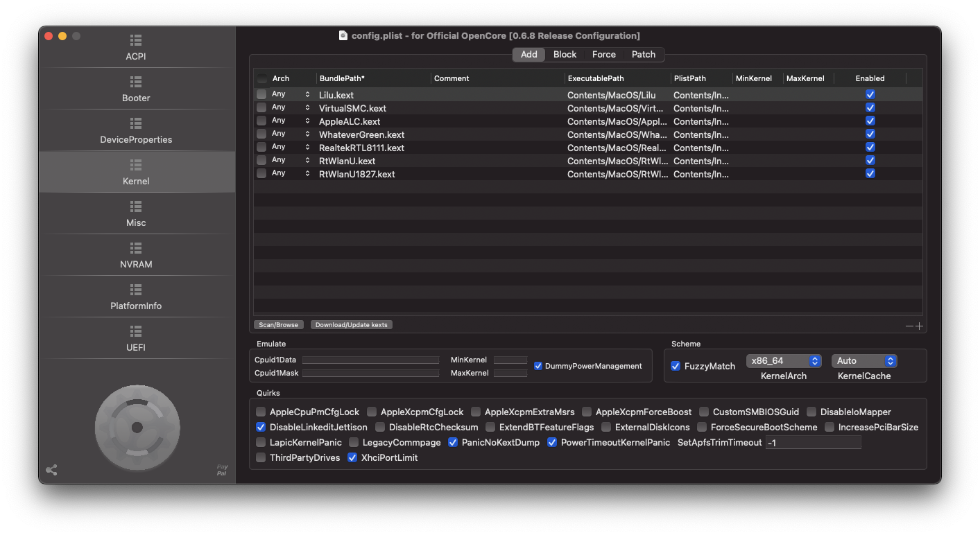Viewport: 980px width, 535px height.
Task: Click the share icon in sidebar
Action: click(x=51, y=470)
